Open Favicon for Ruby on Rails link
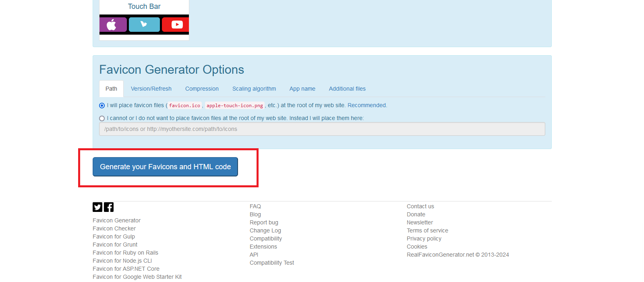This screenshot has height=282, width=644. 125,253
